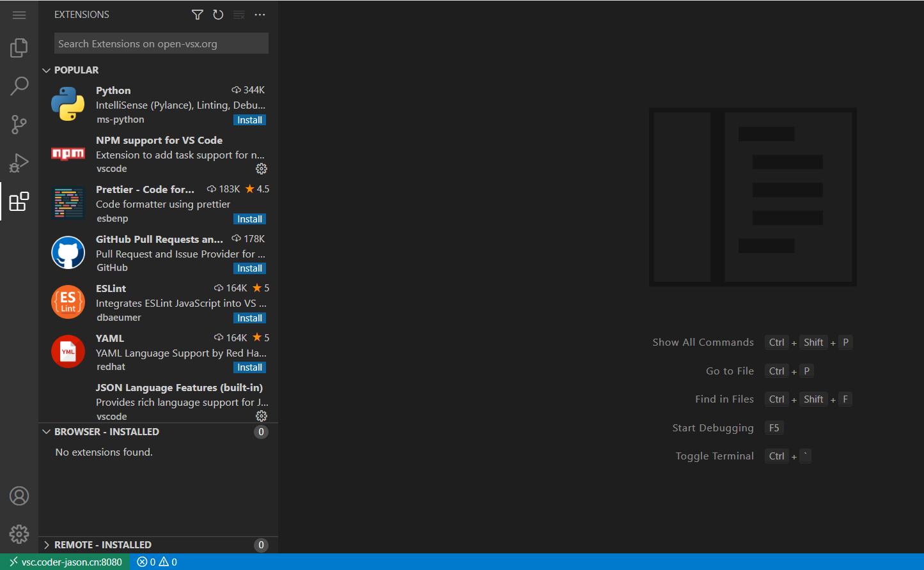The height and width of the screenshot is (570, 924).
Task: Open the ESLint entry title
Action: click(x=111, y=289)
